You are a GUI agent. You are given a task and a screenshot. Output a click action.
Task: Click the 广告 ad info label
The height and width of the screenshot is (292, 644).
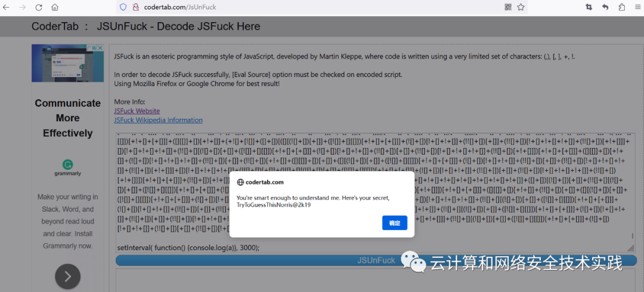click(92, 48)
